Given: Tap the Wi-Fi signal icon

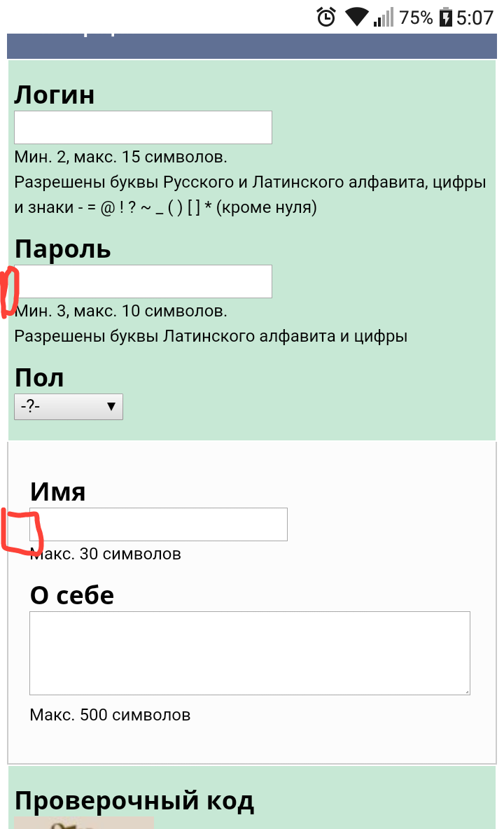Looking at the screenshot, I should pyautogui.click(x=357, y=17).
